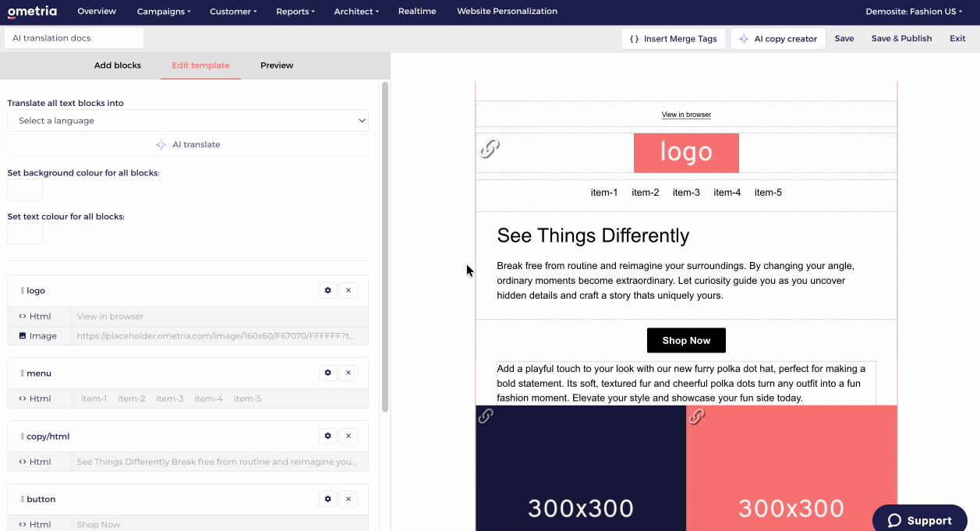Open the Select a language dropdown
The height and width of the screenshot is (531, 980).
coord(188,121)
